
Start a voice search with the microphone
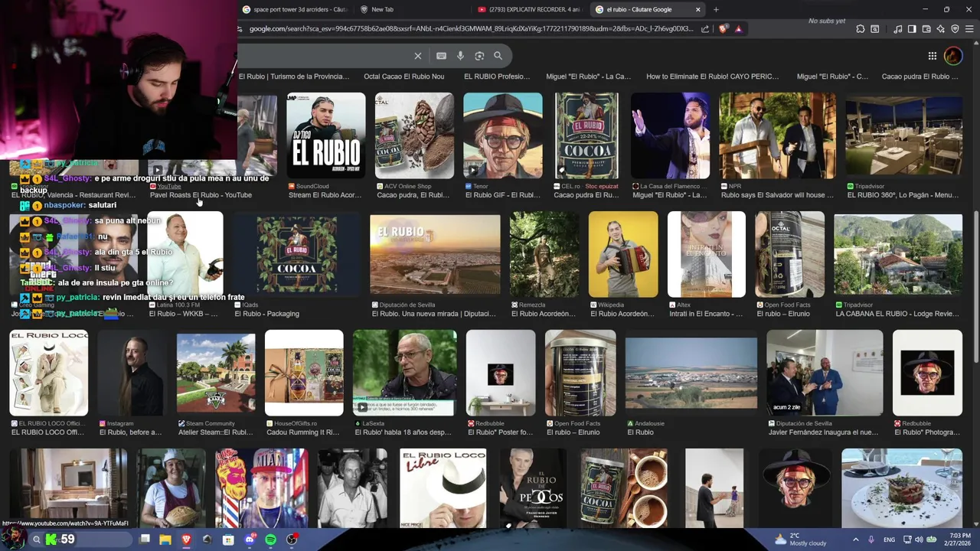pos(460,56)
